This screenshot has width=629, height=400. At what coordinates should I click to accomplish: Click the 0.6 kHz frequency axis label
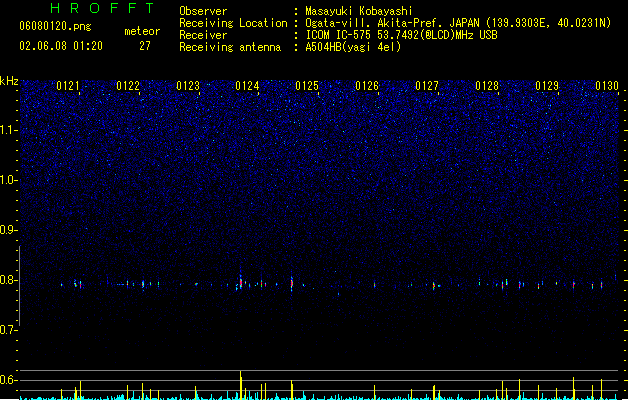[x=8, y=380]
